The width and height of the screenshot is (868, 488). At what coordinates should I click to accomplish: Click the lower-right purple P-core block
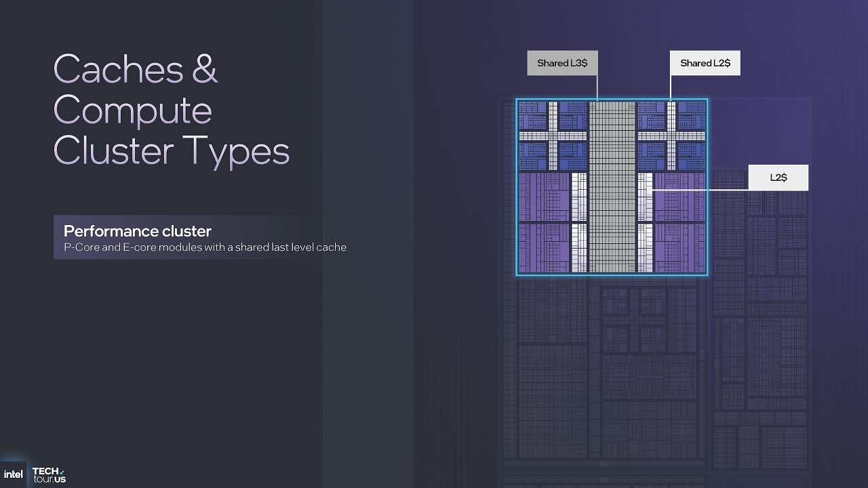tap(680, 248)
